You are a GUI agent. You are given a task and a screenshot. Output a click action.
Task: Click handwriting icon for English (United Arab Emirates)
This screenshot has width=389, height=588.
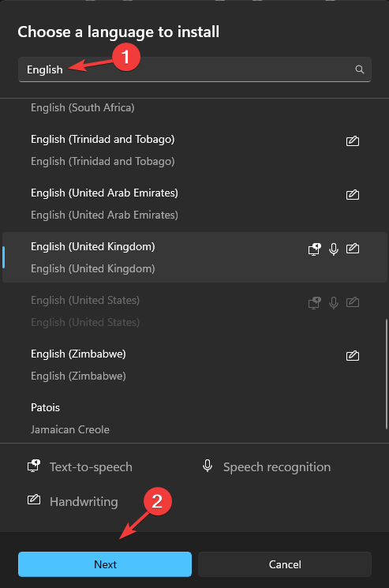point(352,195)
